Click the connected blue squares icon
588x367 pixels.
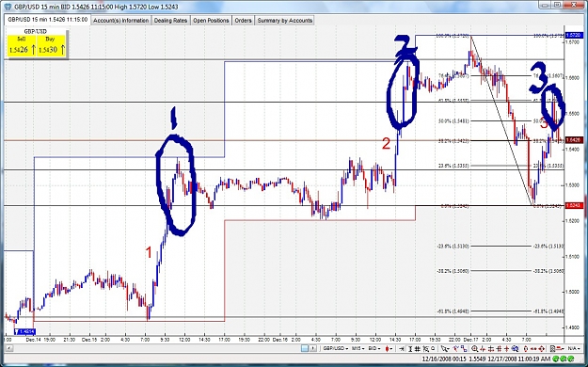coord(464,348)
